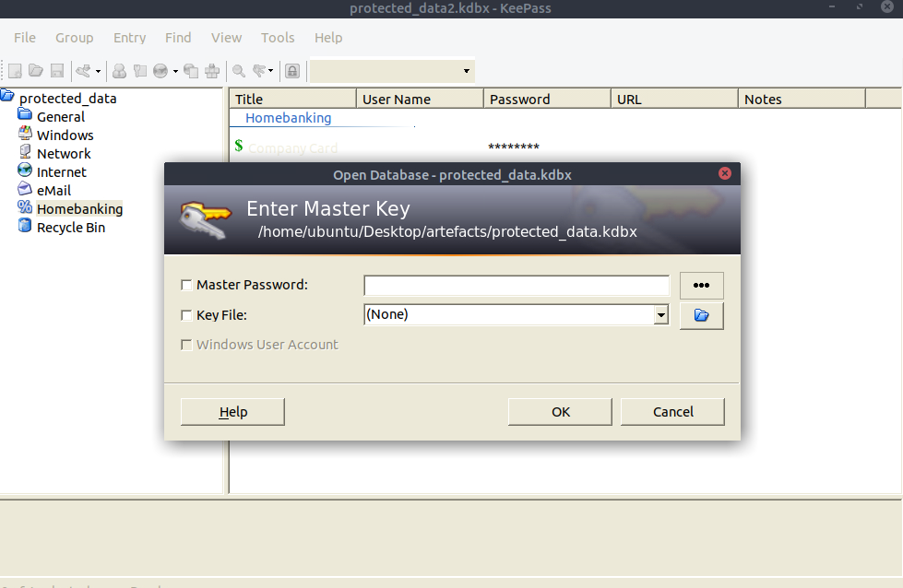
Task: Open the quick search dropdown in toolbar
Action: (467, 71)
